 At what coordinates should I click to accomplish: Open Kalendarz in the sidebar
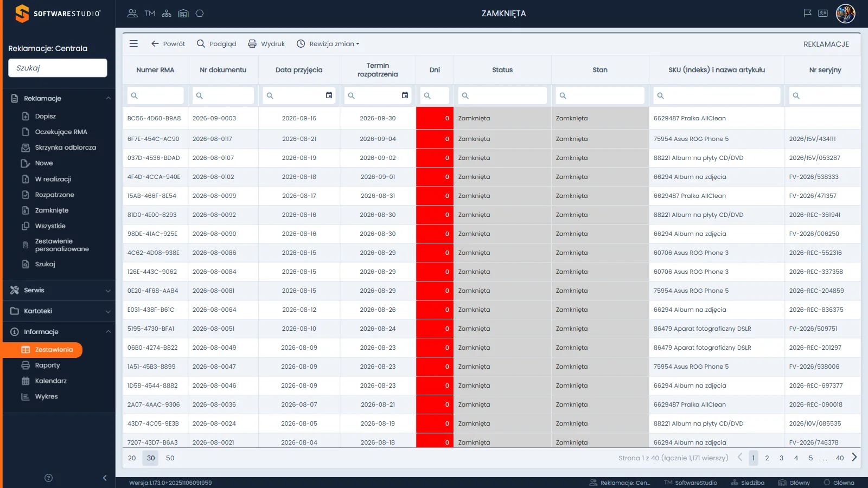pos(50,381)
